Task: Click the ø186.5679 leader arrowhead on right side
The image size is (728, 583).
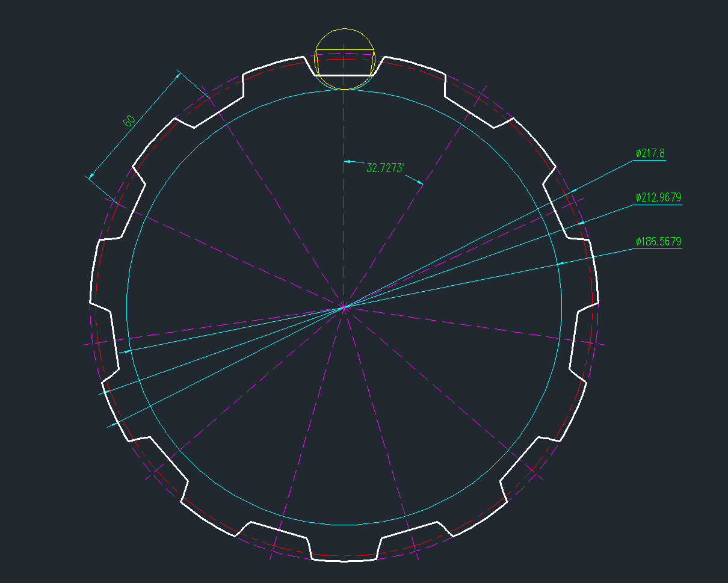Action: [561, 263]
